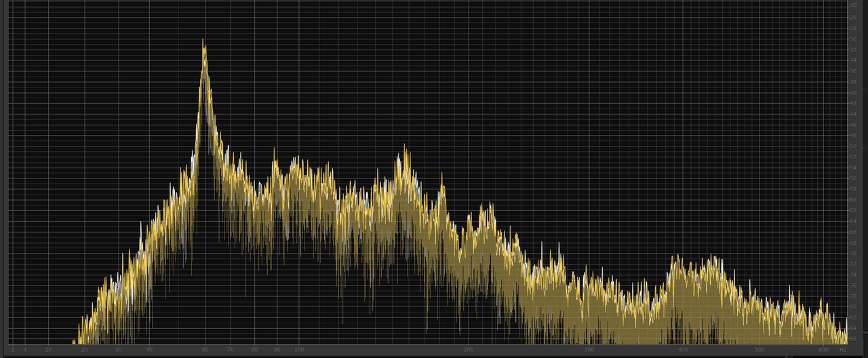Image resolution: width=868 pixels, height=358 pixels.
Task: Click the 600 Hz frequency axis label
Action: coord(823,350)
